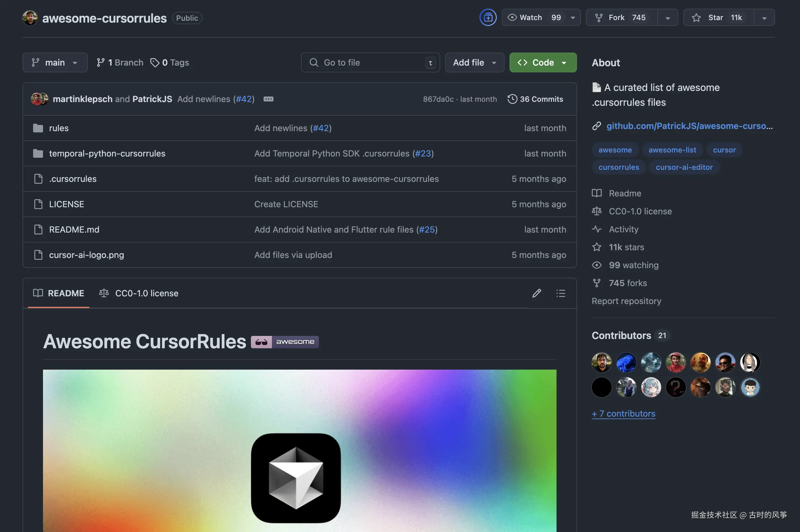Open the main branch dropdown

(55, 62)
